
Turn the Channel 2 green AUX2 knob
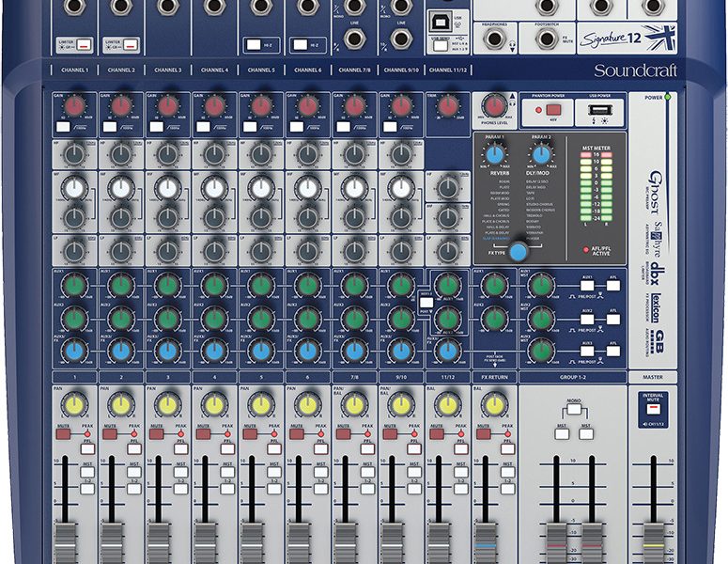[121, 320]
